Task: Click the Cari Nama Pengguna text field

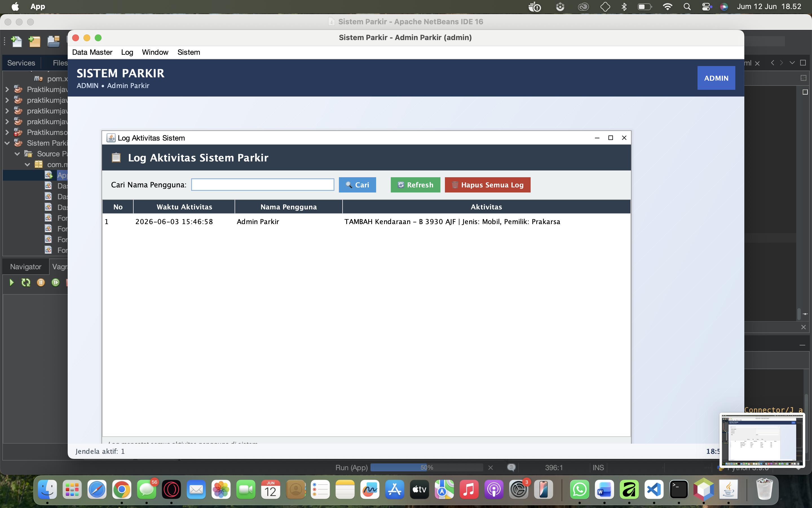Action: click(x=263, y=185)
